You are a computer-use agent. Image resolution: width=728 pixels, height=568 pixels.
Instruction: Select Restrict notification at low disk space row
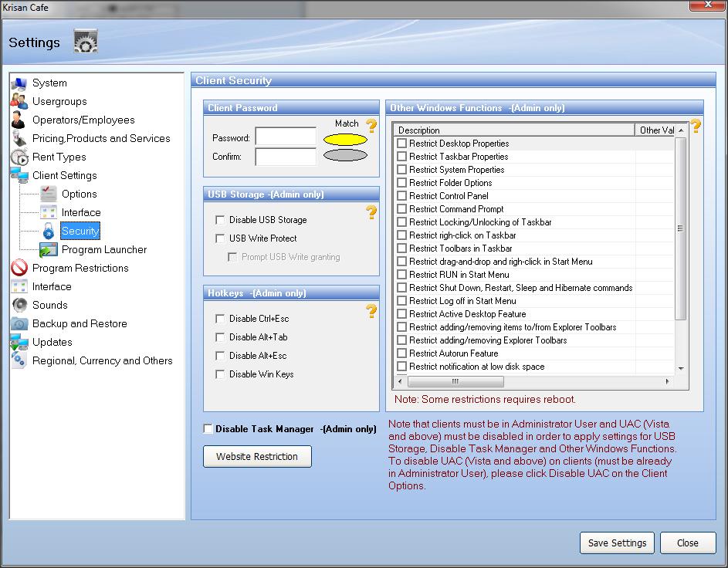point(533,366)
